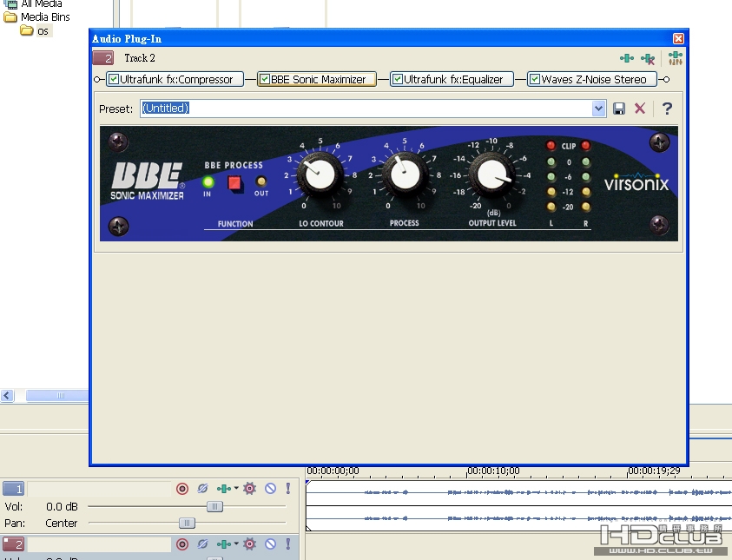This screenshot has width=732, height=560.
Task: Arm Track 2 for record
Action: pyautogui.click(x=182, y=544)
